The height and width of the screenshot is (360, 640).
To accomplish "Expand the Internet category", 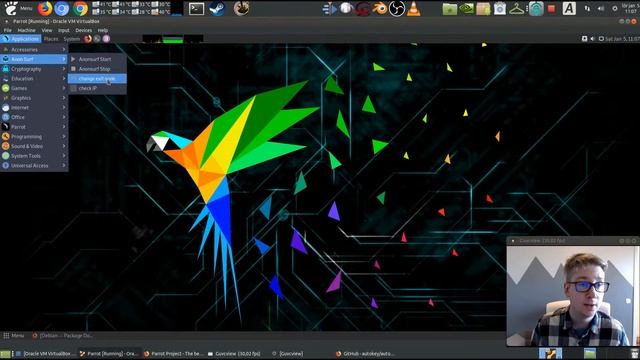I will (x=34, y=107).
